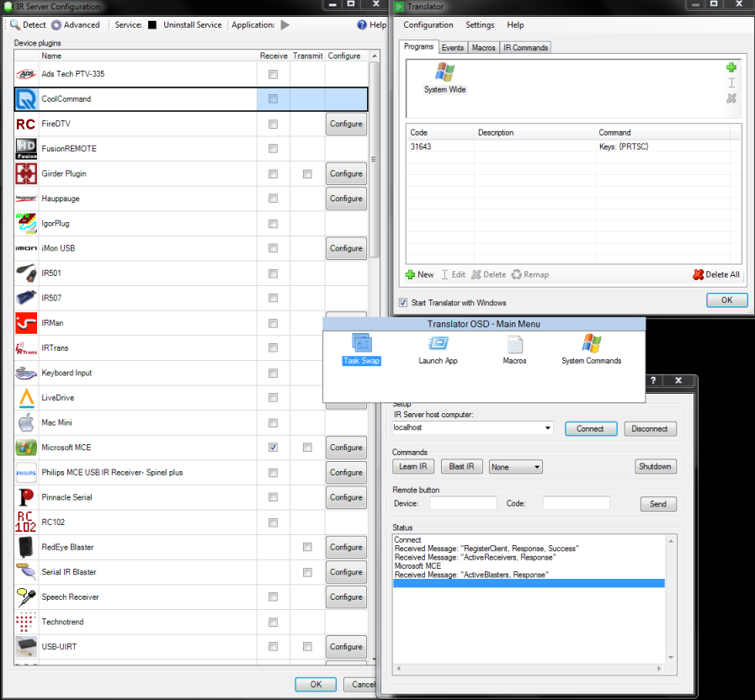
Task: Click the Code input field
Action: click(577, 503)
